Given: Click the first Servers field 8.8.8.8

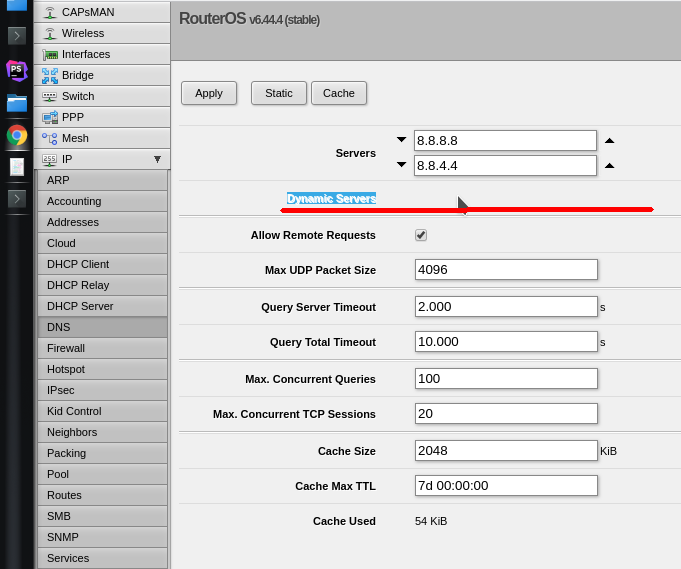Looking at the screenshot, I should click(x=506, y=141).
